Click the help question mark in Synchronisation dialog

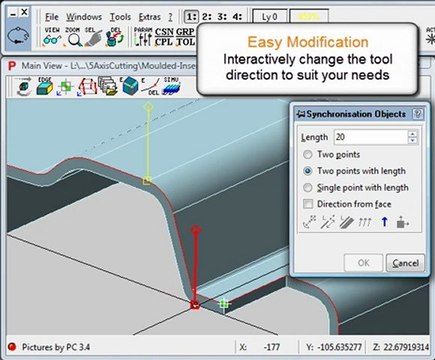coord(418,114)
